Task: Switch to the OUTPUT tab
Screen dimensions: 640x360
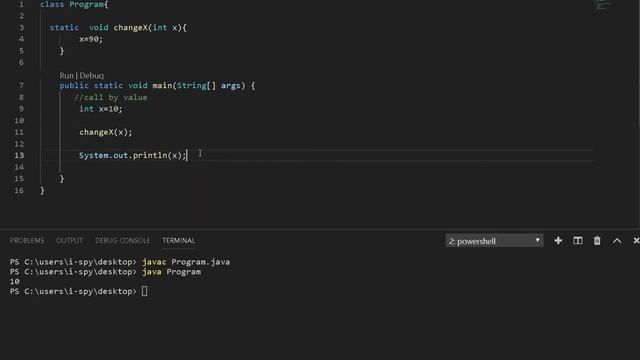Action: (x=69, y=240)
